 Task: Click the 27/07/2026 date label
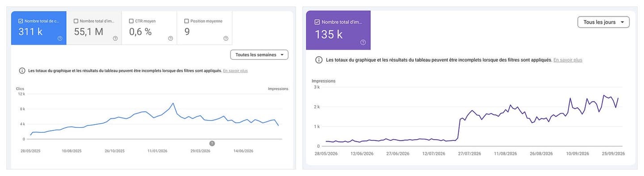(x=470, y=154)
